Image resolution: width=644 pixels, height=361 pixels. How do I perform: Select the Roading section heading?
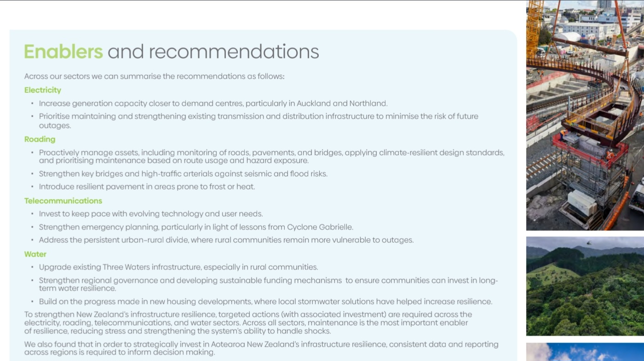tap(40, 139)
